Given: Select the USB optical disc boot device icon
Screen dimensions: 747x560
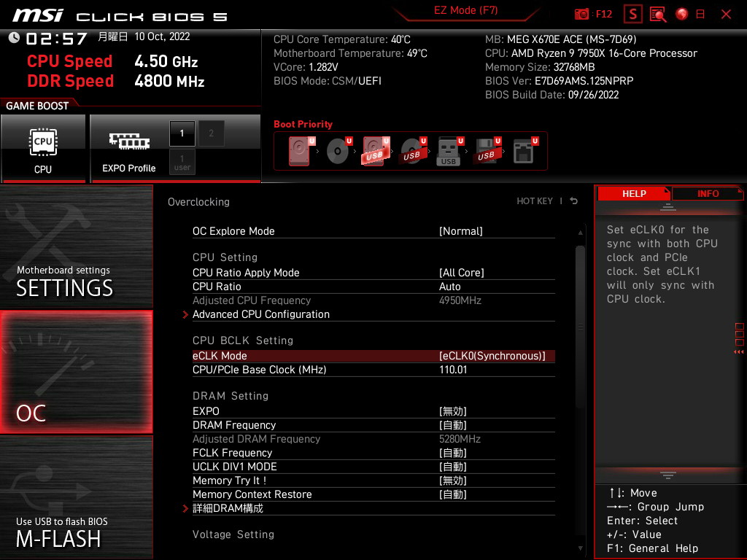Looking at the screenshot, I should click(413, 151).
